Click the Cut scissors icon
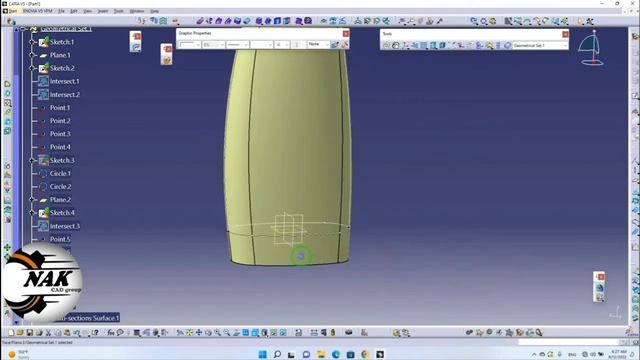This screenshot has height=360, width=640. (48, 333)
